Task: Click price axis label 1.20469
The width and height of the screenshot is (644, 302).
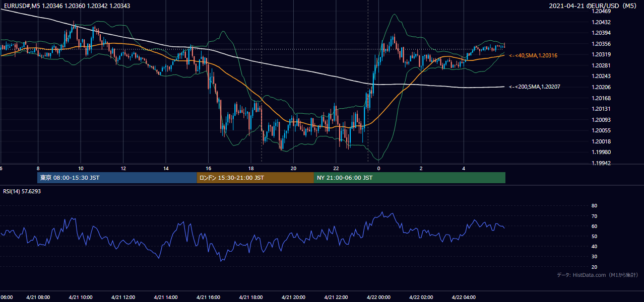Action: 601,11
